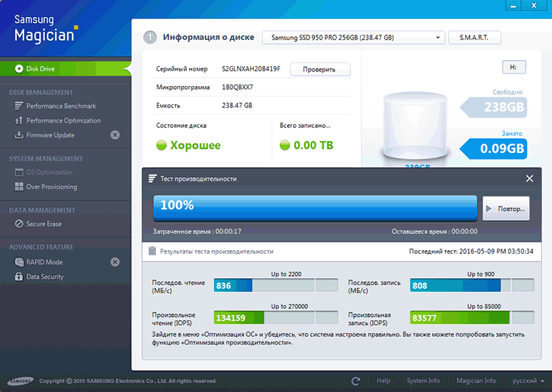This screenshot has width=552, height=392.
Task: Open the Performance Benchmark section
Action: coord(61,106)
